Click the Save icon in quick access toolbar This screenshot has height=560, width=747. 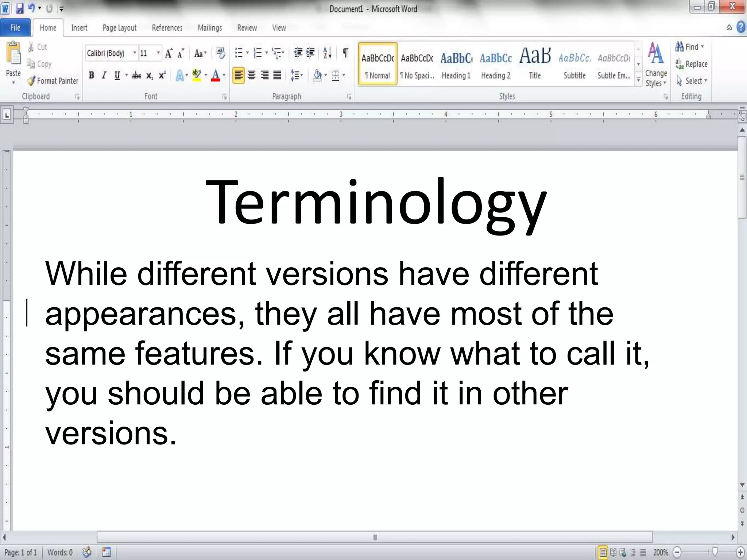pos(20,8)
